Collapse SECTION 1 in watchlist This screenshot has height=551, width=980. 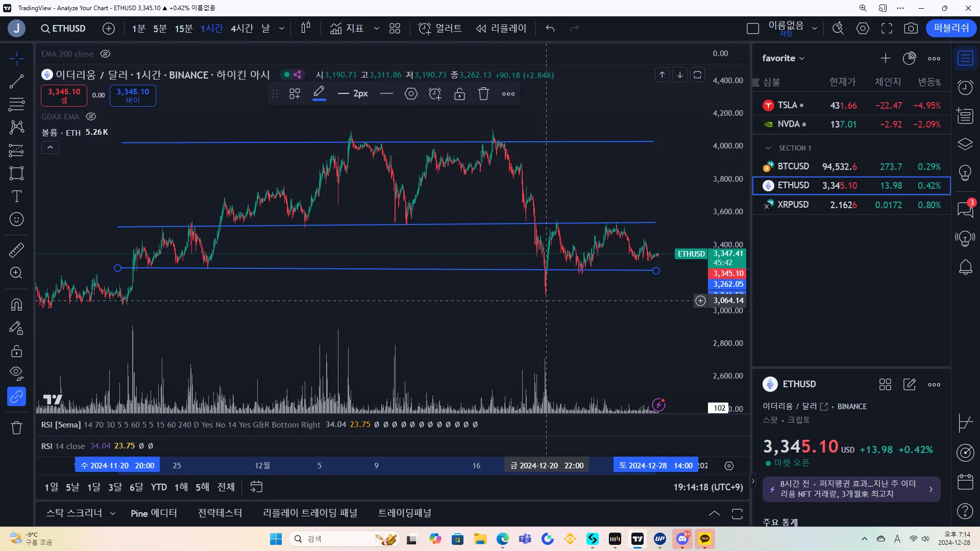click(x=768, y=148)
